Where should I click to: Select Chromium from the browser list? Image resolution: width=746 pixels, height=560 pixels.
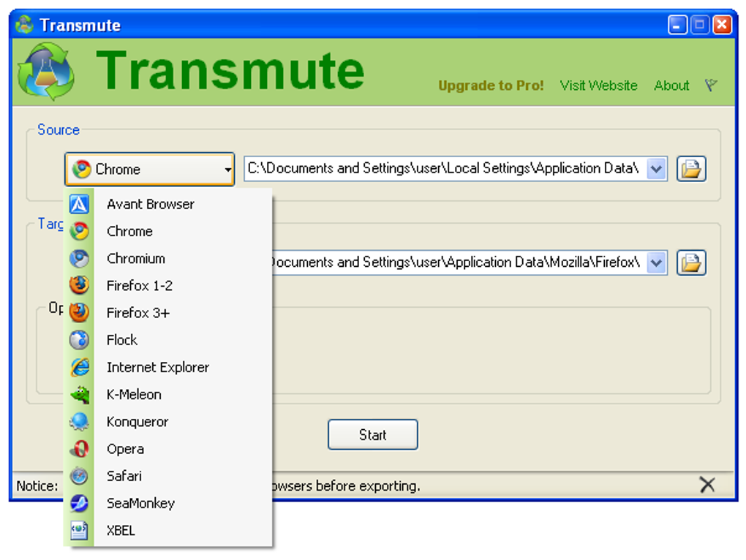click(168, 258)
